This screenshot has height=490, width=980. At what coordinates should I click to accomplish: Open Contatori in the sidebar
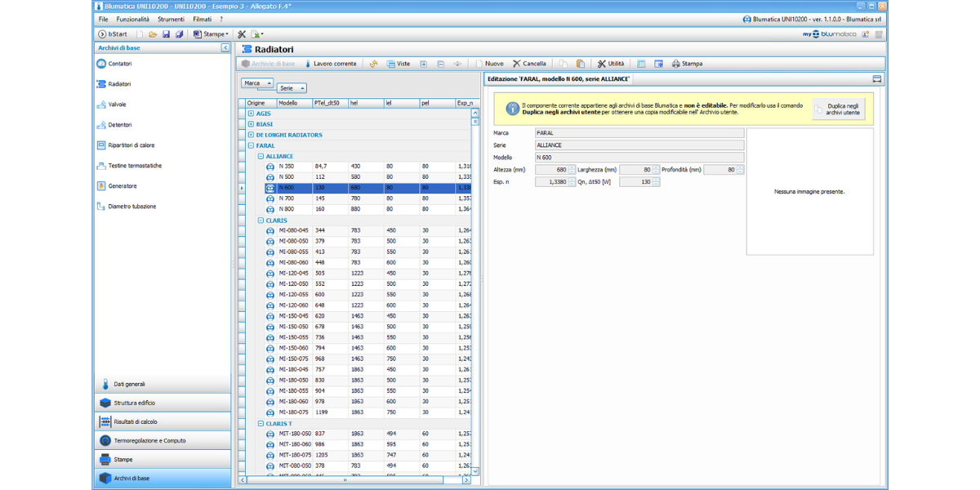pos(119,64)
